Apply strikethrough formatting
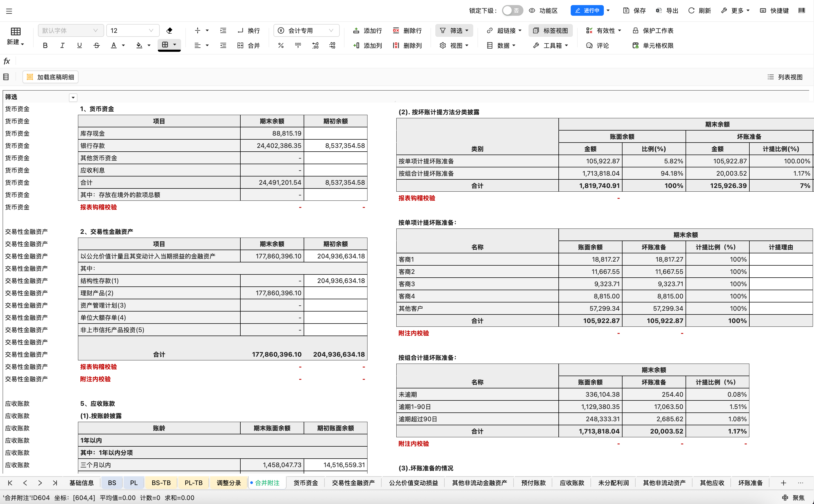 (96, 45)
